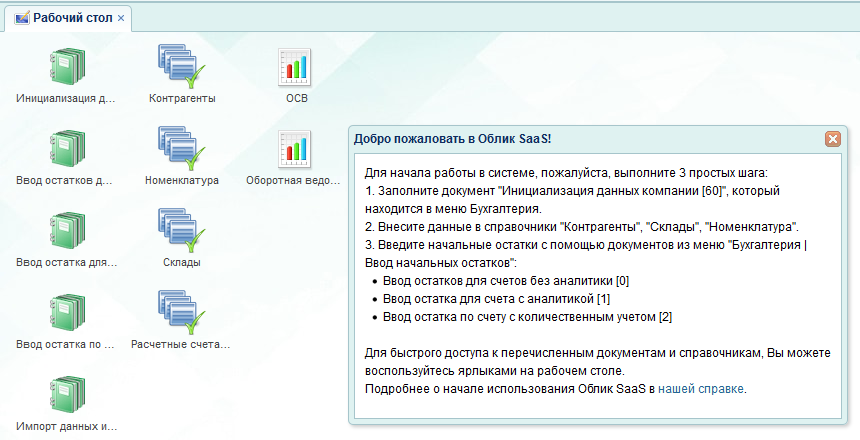Click the Ввод остатка по ... shortcut label

click(x=65, y=345)
